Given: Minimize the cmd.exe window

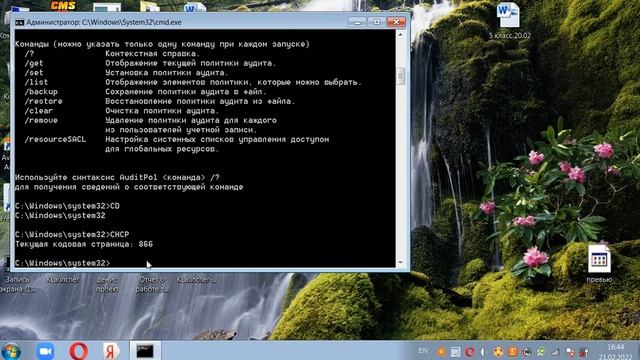Looking at the screenshot, I should pyautogui.click(x=357, y=22).
